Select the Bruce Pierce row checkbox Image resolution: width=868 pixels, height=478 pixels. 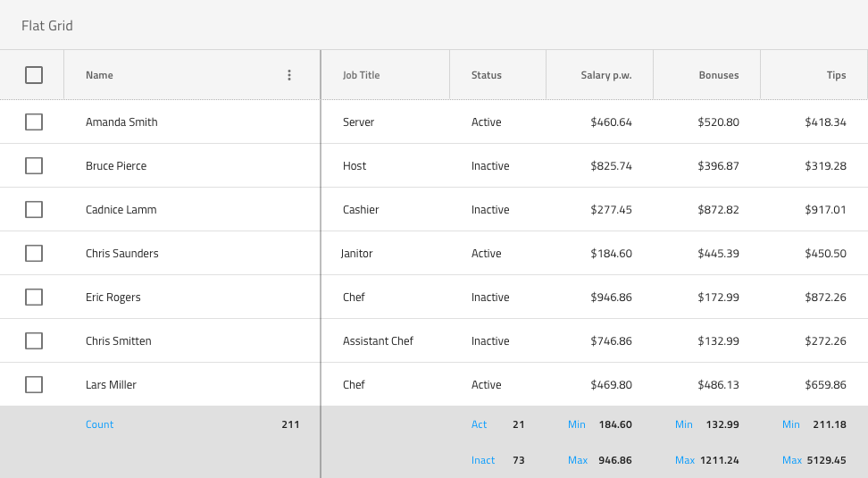[34, 166]
